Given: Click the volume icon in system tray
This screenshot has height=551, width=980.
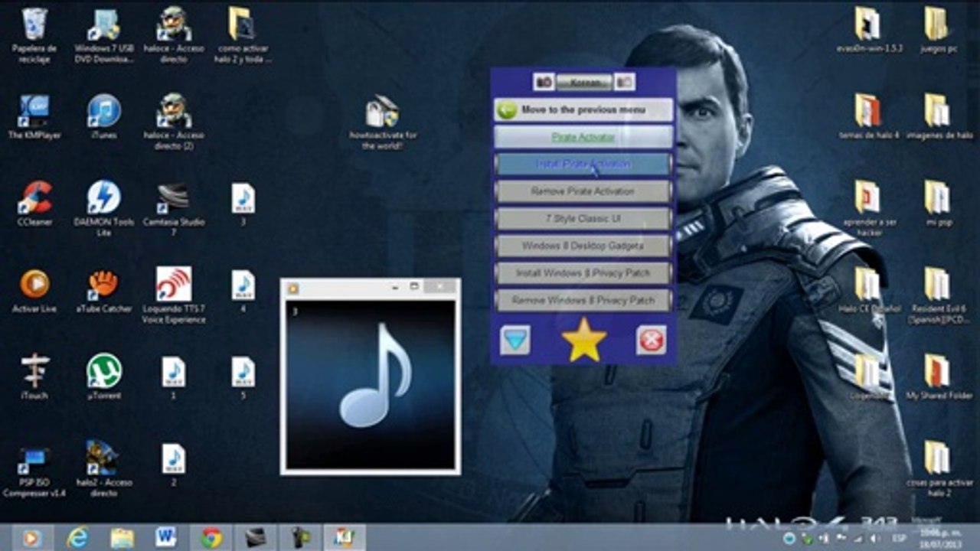Looking at the screenshot, I should coord(874,540).
